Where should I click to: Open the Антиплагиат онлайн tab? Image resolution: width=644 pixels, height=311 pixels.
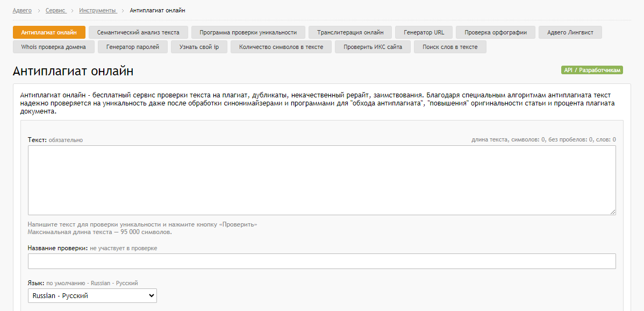[x=49, y=32]
